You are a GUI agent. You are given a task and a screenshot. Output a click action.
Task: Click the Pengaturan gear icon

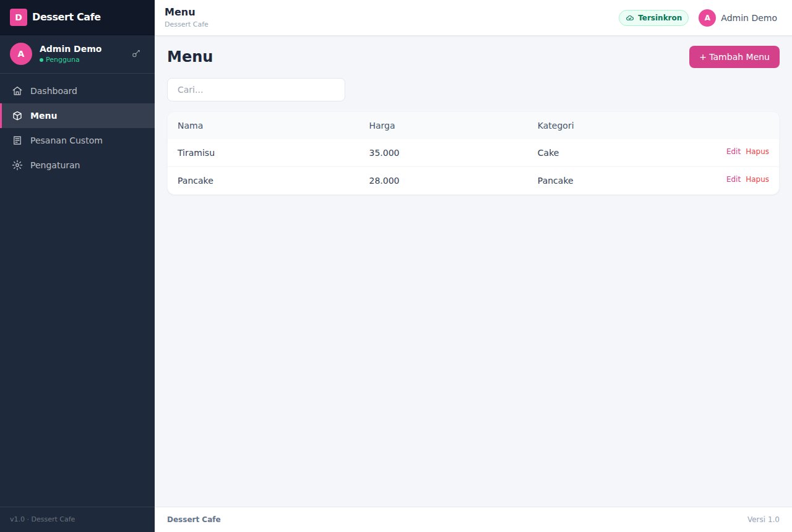point(17,165)
